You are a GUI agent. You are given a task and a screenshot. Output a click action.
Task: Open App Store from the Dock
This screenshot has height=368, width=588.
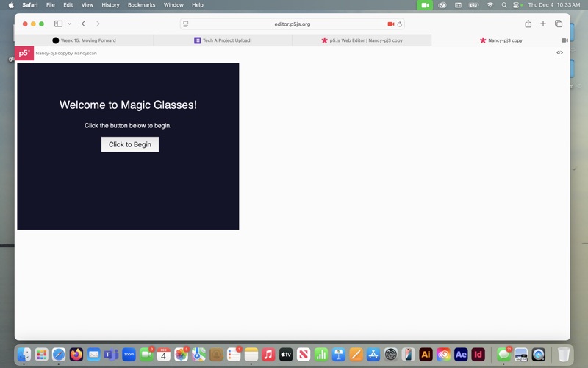point(373,354)
